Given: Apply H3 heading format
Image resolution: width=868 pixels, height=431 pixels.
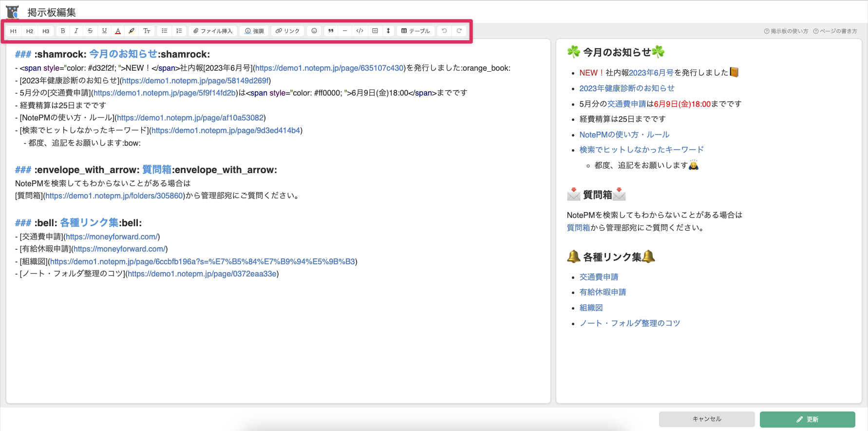Looking at the screenshot, I should coord(46,31).
